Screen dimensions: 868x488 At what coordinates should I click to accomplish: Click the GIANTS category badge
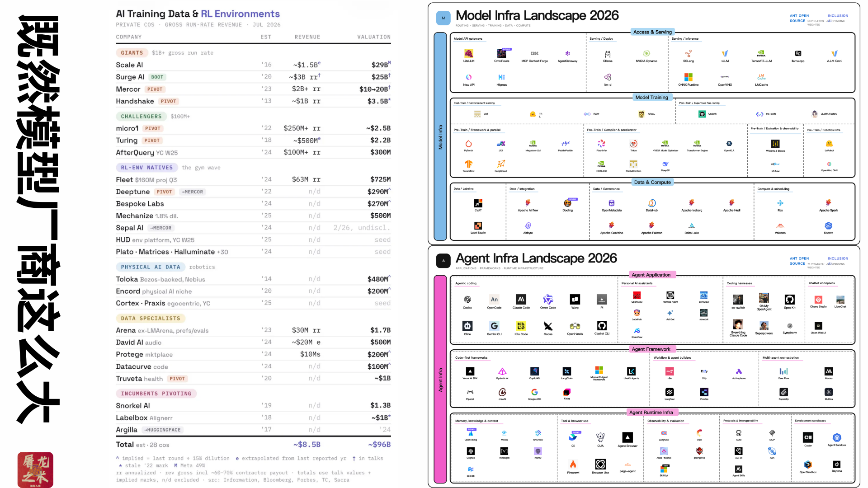click(x=132, y=53)
